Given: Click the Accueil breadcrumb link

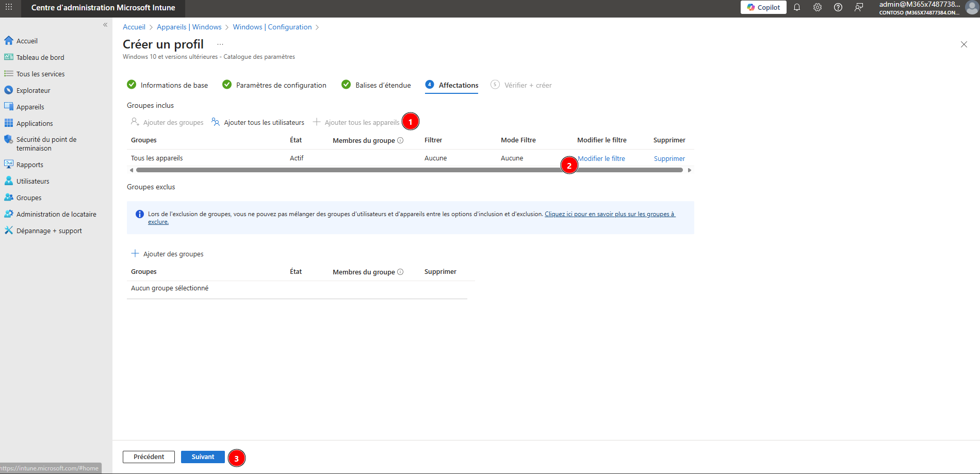Looking at the screenshot, I should [134, 27].
